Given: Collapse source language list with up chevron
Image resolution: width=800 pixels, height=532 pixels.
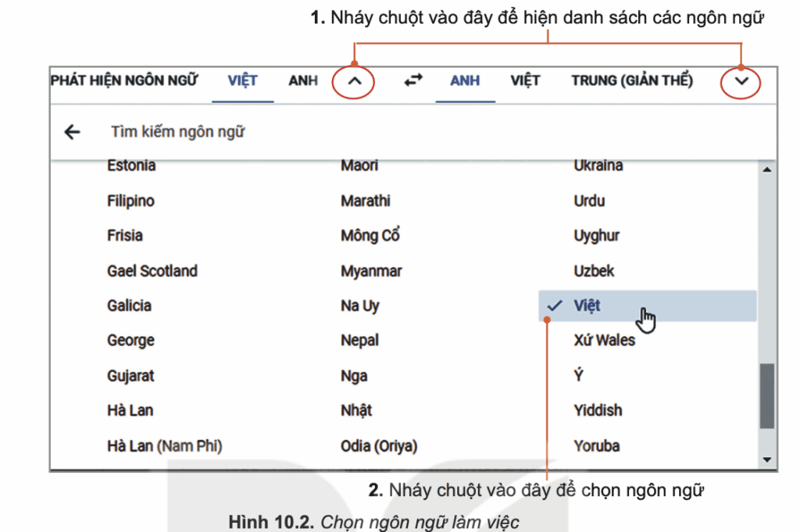Looking at the screenshot, I should pos(353,80).
